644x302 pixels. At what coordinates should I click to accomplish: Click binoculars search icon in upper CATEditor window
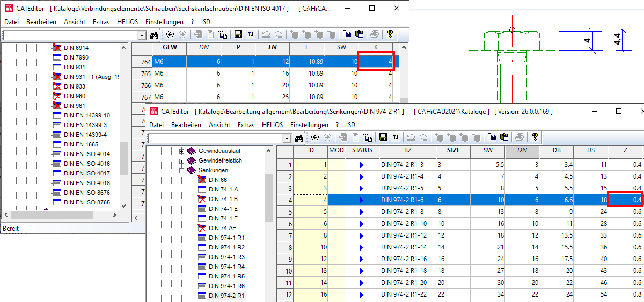[x=154, y=35]
